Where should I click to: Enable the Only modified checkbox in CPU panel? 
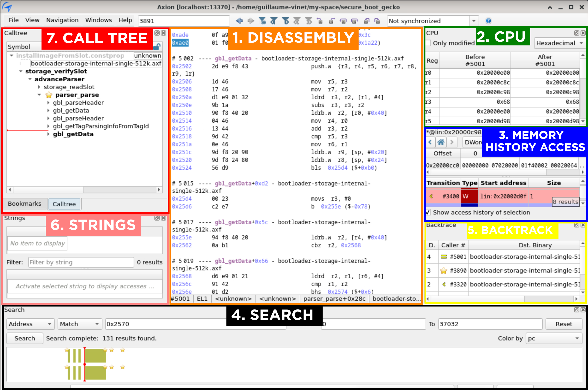[x=429, y=43]
